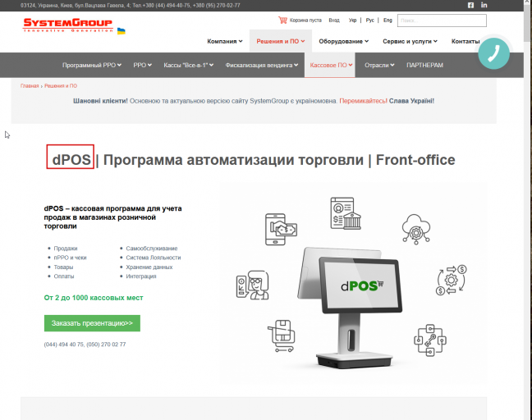Viewport: 532px width, 420px height.
Task: Click the cloud settings icon
Action: [x=416, y=229]
